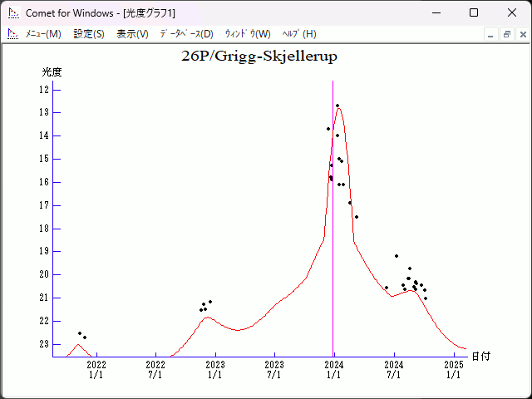
Task: Click the 2025 1/1 date axis label
Action: tap(454, 369)
